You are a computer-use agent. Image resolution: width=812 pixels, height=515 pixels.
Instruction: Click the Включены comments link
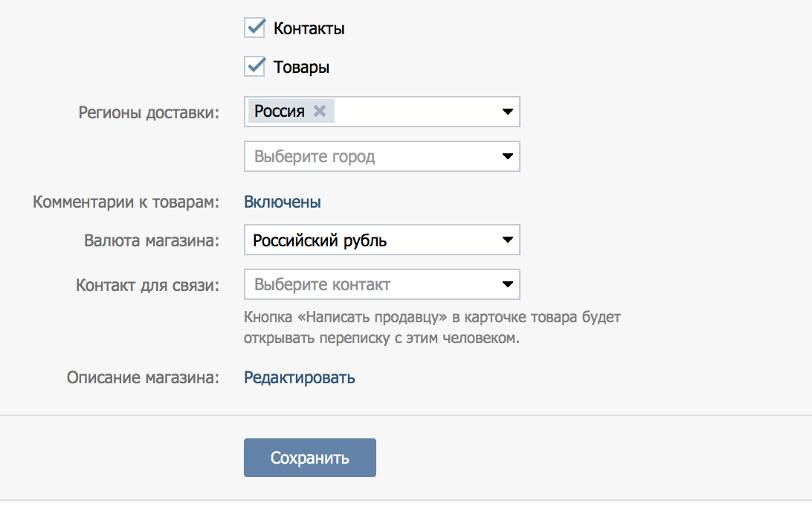(x=283, y=202)
